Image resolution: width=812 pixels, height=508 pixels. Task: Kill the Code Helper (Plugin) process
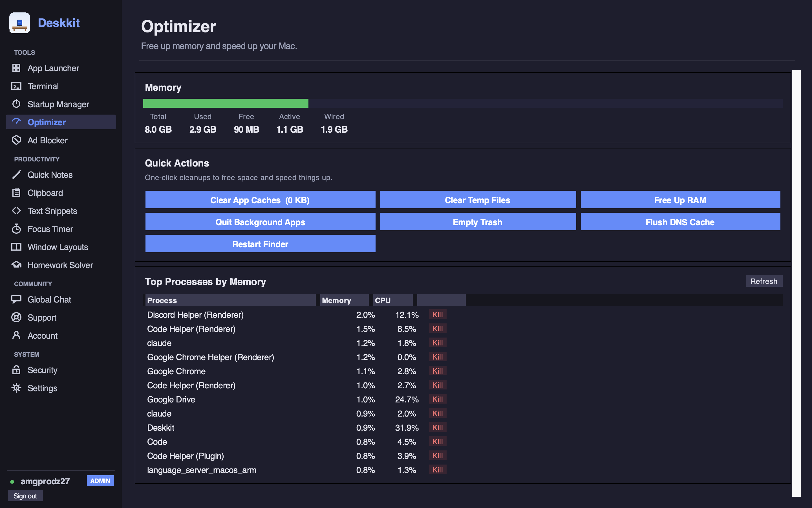[437, 456]
